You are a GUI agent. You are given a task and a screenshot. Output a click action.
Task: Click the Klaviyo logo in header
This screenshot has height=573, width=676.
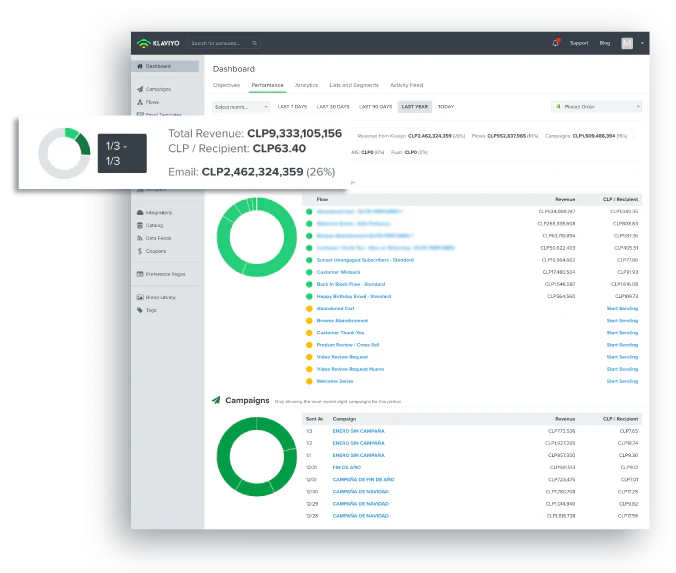pos(160,43)
